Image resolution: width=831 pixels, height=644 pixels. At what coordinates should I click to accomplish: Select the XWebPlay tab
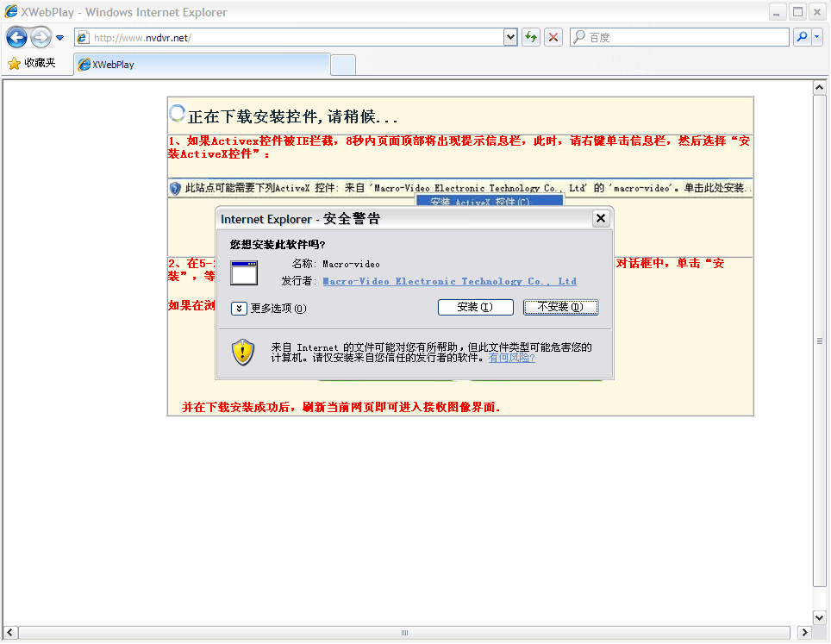(202, 65)
